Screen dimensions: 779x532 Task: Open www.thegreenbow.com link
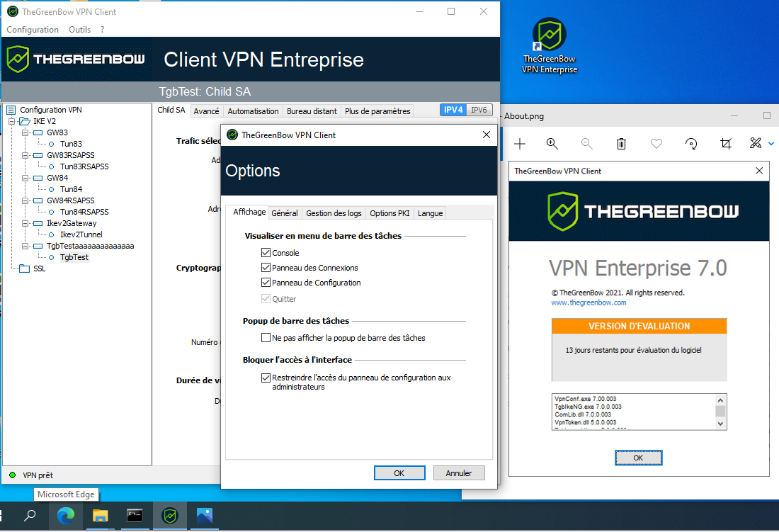point(588,302)
